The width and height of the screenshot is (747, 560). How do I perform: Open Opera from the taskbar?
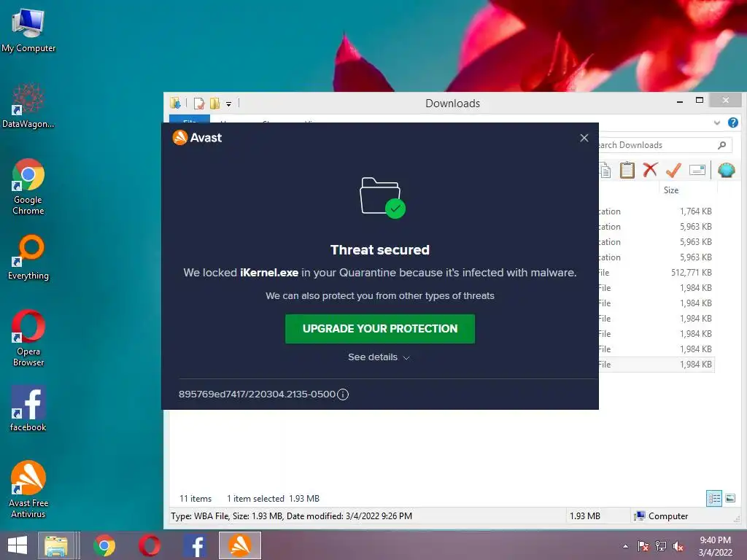149,545
